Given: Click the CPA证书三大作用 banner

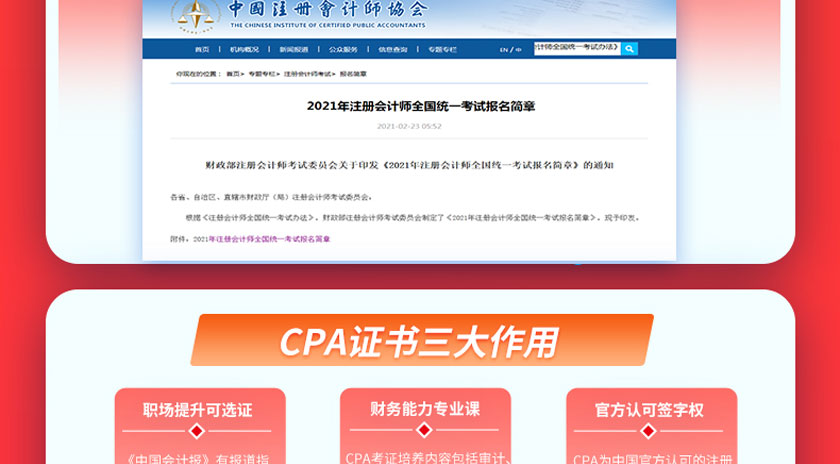Looking at the screenshot, I should (x=422, y=340).
